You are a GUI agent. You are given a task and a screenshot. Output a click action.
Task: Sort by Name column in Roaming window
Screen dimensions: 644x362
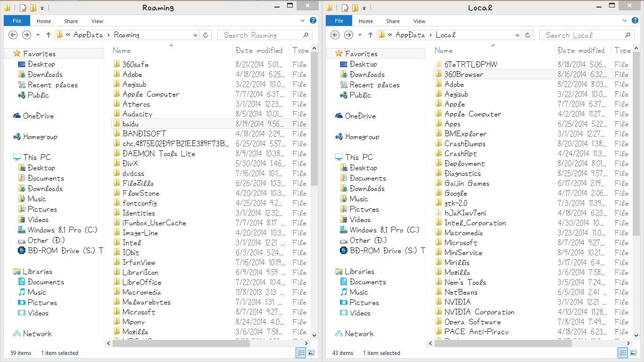(171, 50)
